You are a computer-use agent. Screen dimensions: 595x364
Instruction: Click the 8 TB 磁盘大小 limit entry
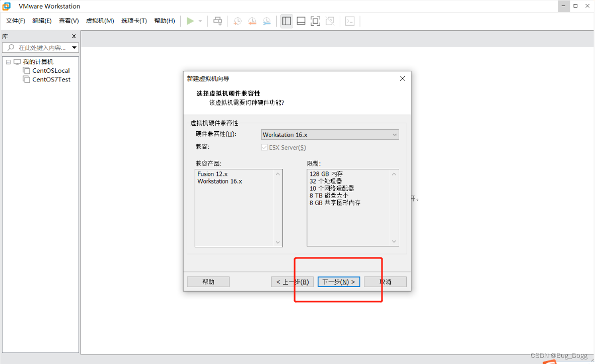click(x=329, y=196)
